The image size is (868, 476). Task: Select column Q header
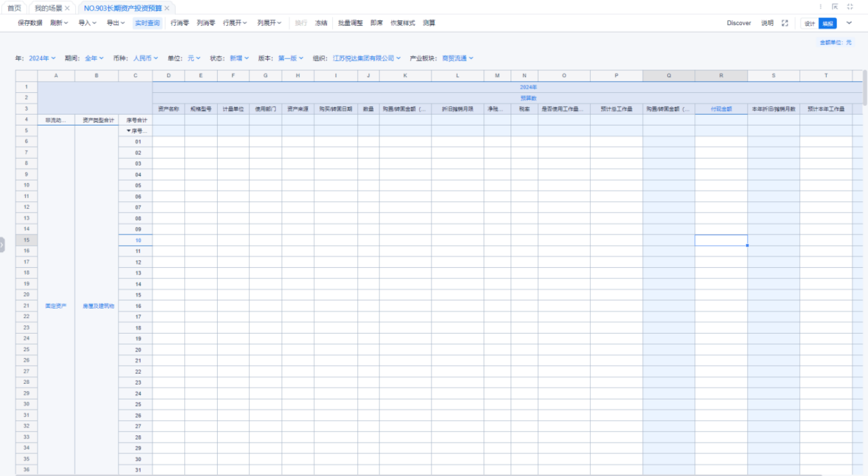click(x=669, y=76)
